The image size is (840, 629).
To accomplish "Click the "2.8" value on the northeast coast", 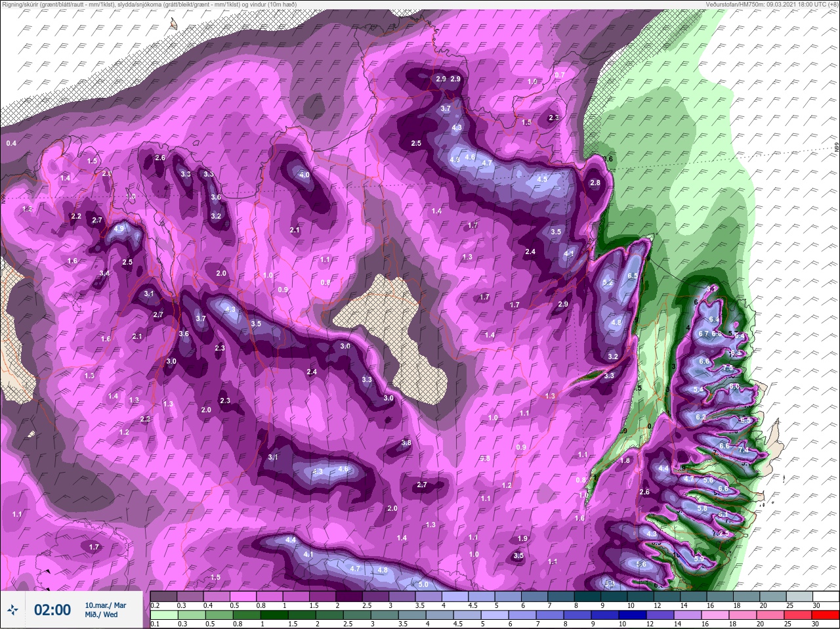I will click(x=595, y=183).
